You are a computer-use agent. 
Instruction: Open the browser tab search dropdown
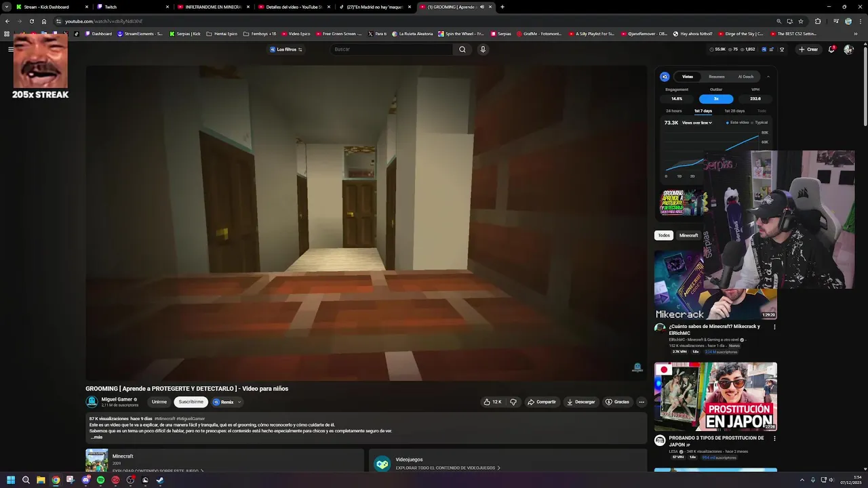6,7
